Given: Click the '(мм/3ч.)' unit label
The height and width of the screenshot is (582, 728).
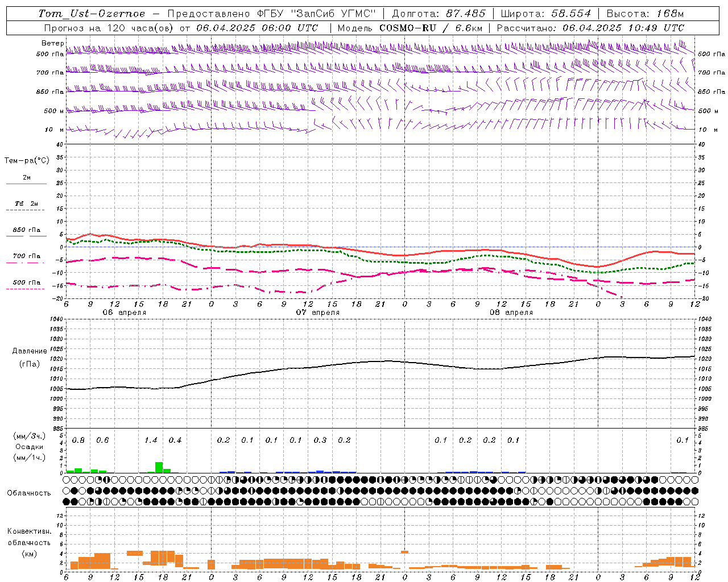Looking at the screenshot, I should [30, 436].
